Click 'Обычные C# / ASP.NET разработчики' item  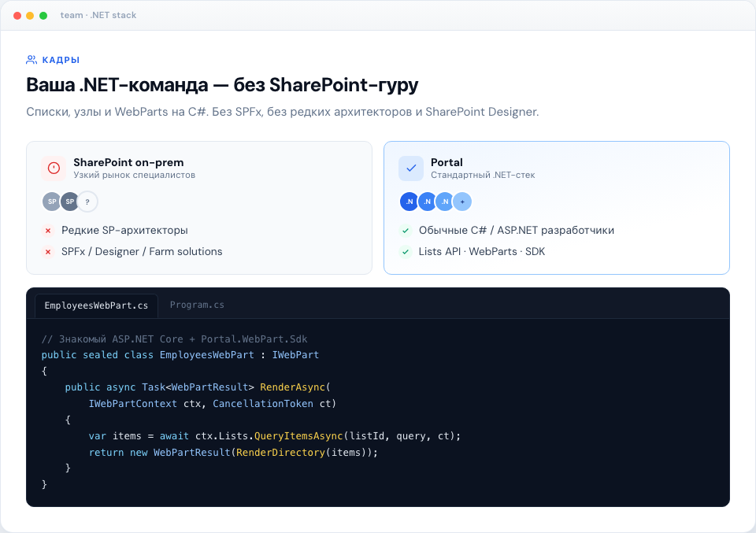517,231
